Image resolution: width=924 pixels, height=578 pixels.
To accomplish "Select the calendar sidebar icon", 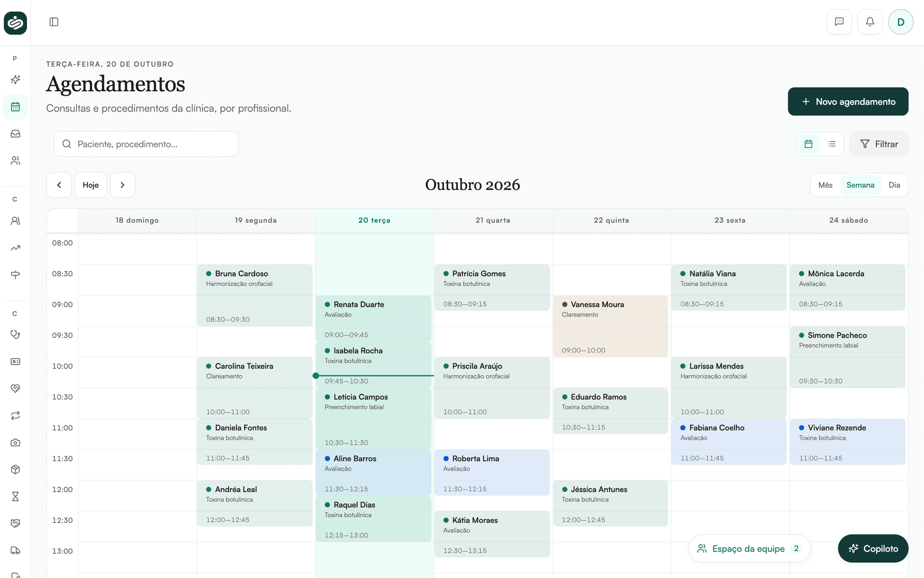I will [x=15, y=107].
